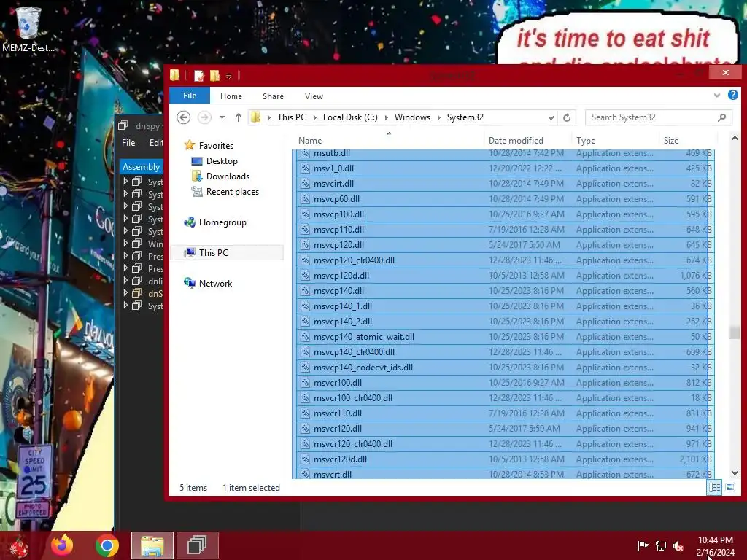Image resolution: width=747 pixels, height=560 pixels.
Task: Open the File ribbon tab
Action: point(190,96)
